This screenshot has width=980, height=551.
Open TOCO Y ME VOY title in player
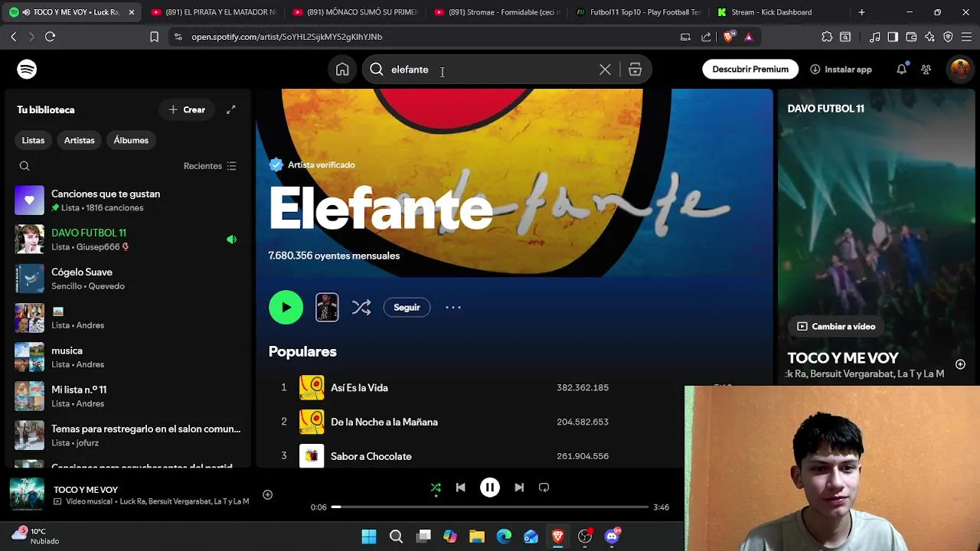(86, 490)
